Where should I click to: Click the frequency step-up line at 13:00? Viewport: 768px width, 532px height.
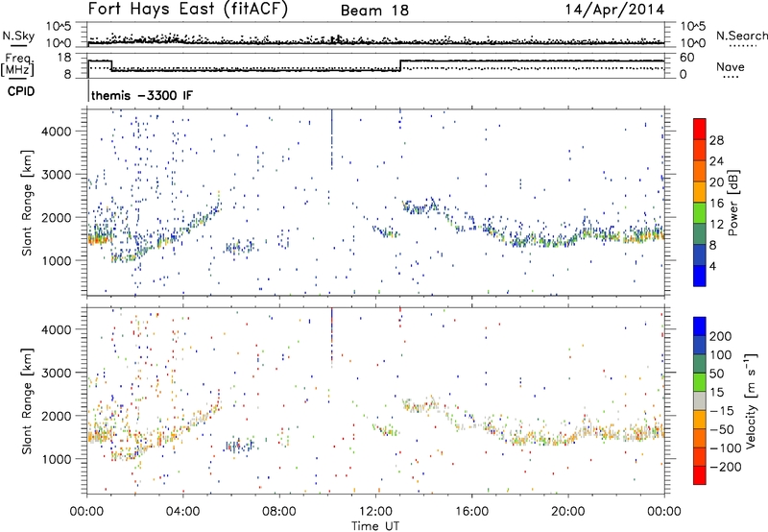click(400, 65)
